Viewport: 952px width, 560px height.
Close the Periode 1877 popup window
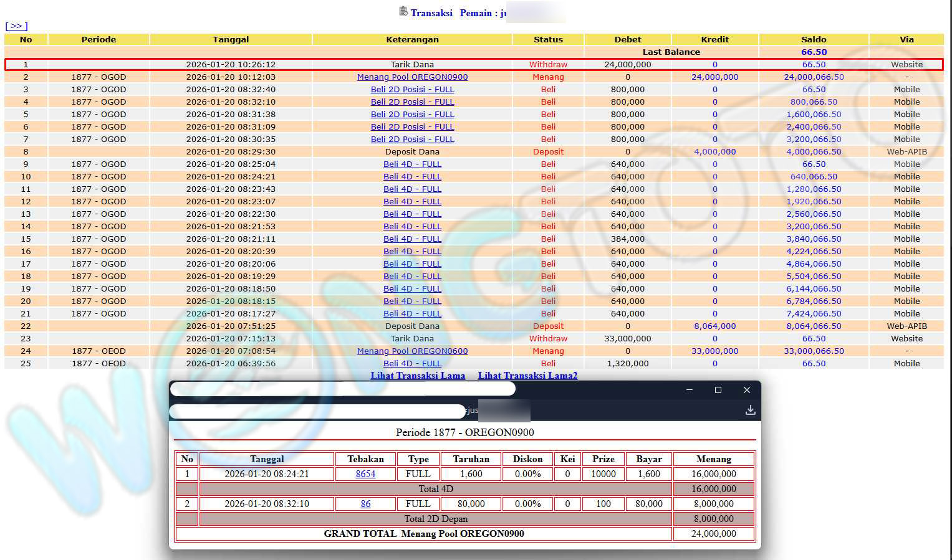(x=746, y=390)
